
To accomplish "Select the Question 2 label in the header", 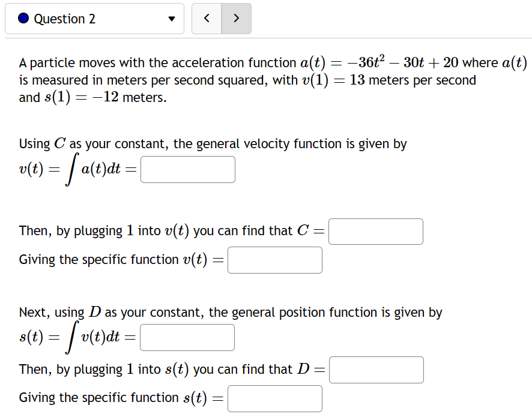I will coord(64,19).
